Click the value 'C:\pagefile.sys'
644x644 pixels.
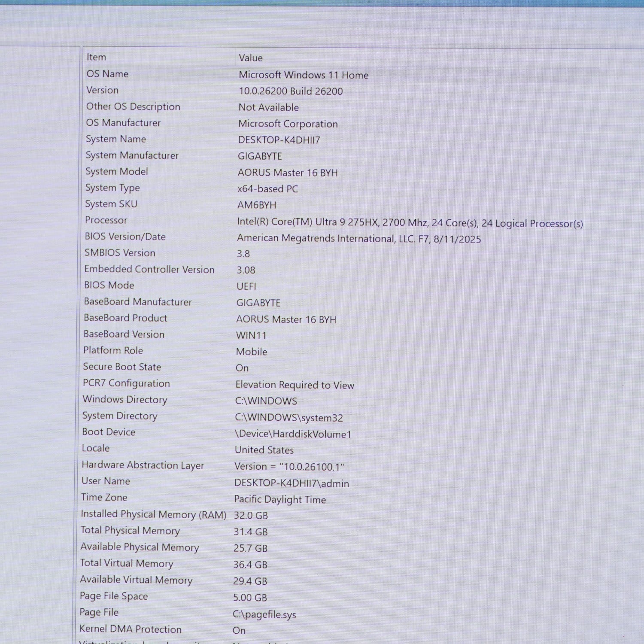264,614
